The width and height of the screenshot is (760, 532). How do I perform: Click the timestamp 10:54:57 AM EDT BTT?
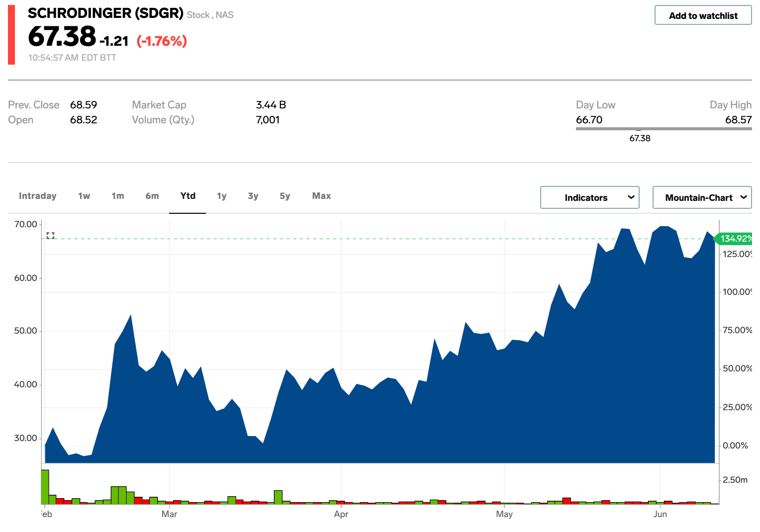(x=72, y=58)
